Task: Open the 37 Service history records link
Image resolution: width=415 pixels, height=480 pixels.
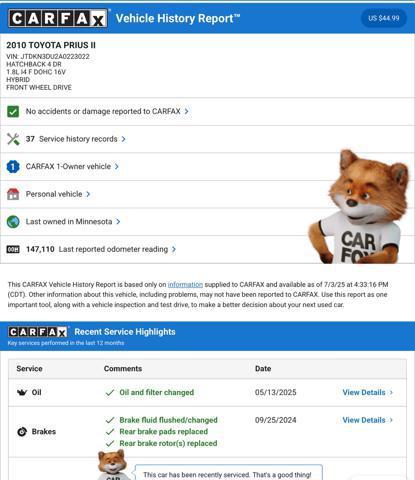Action: [x=72, y=139]
